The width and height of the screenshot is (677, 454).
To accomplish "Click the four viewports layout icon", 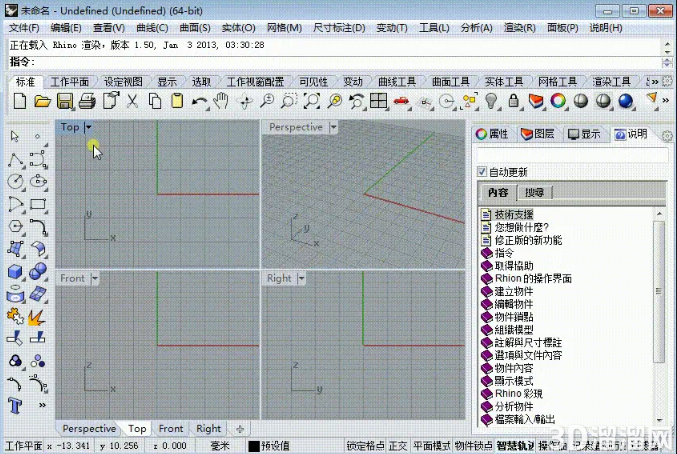I will [x=379, y=101].
